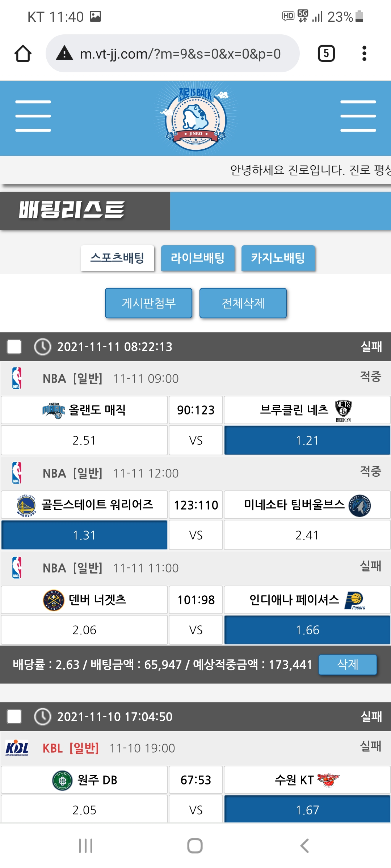The width and height of the screenshot is (391, 868).
Task: Open the browser three-dot menu
Action: (364, 54)
